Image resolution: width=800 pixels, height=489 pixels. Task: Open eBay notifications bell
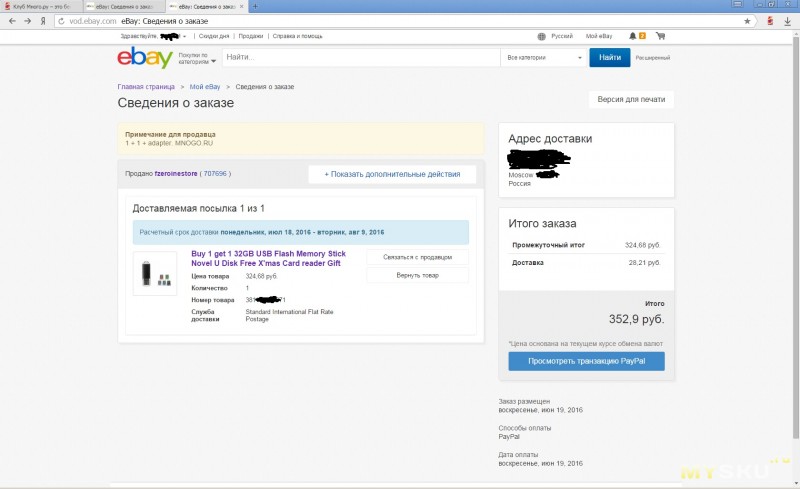(633, 36)
